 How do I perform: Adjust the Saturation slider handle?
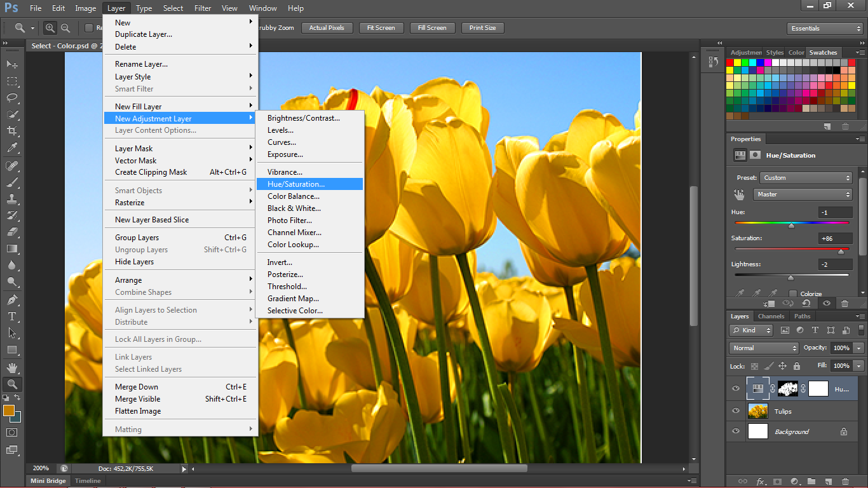[841, 252]
